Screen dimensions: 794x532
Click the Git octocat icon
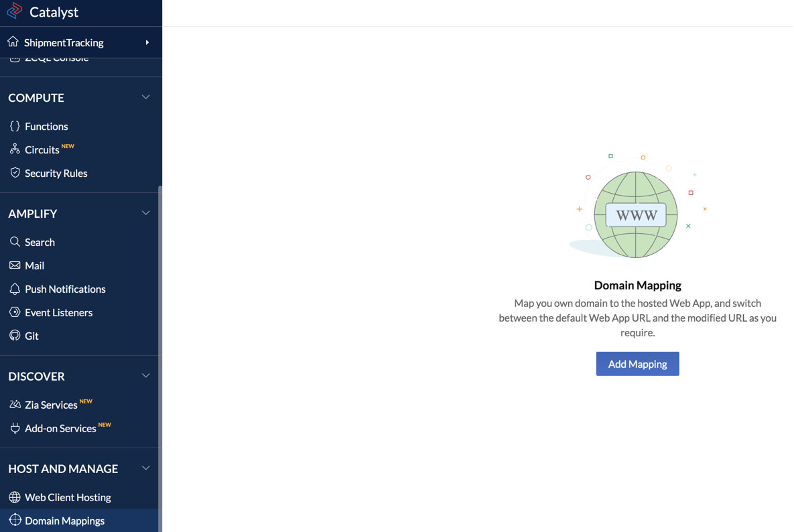point(15,335)
